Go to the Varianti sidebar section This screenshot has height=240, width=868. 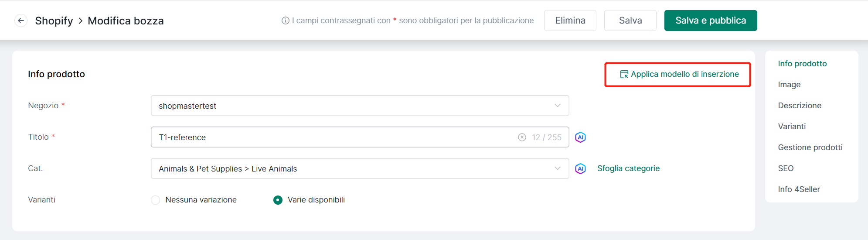click(792, 127)
